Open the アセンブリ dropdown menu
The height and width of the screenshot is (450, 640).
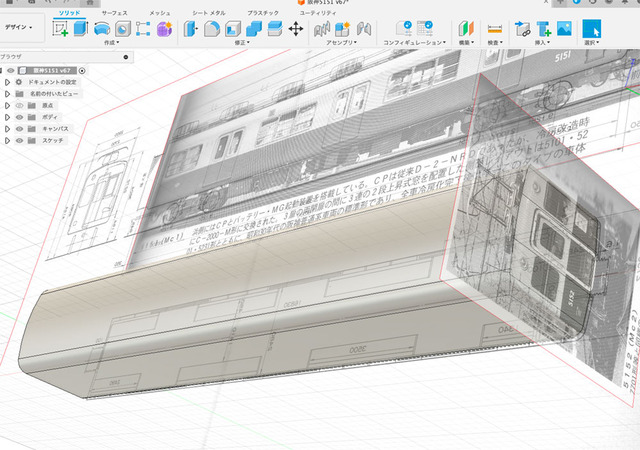tap(342, 42)
